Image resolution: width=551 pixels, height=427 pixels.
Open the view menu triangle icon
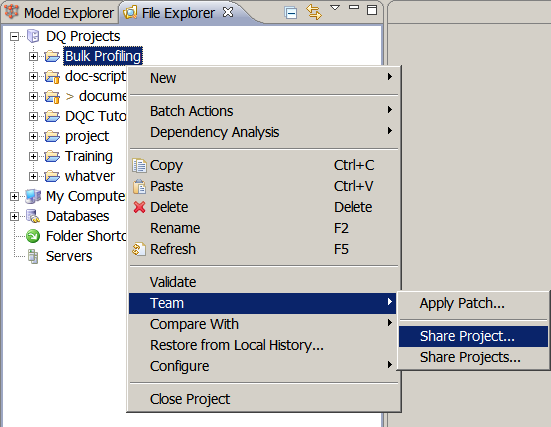coord(335,7)
